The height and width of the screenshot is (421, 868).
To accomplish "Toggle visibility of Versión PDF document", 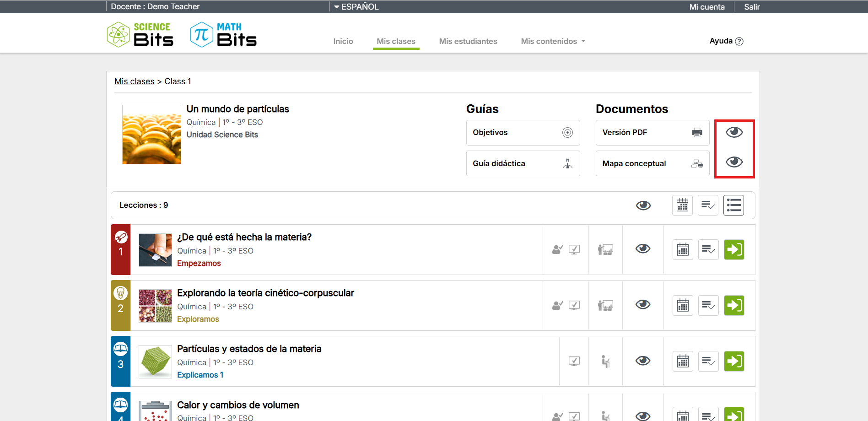I will point(734,132).
